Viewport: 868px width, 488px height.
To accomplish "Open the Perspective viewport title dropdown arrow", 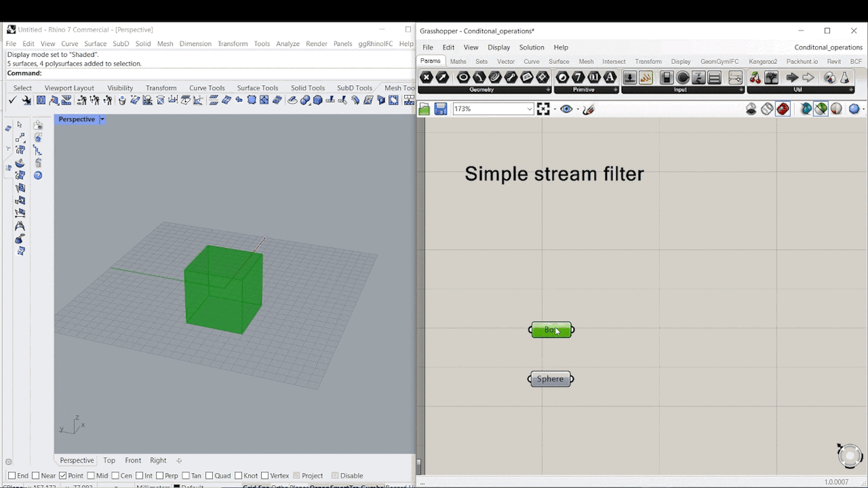I will (x=102, y=119).
